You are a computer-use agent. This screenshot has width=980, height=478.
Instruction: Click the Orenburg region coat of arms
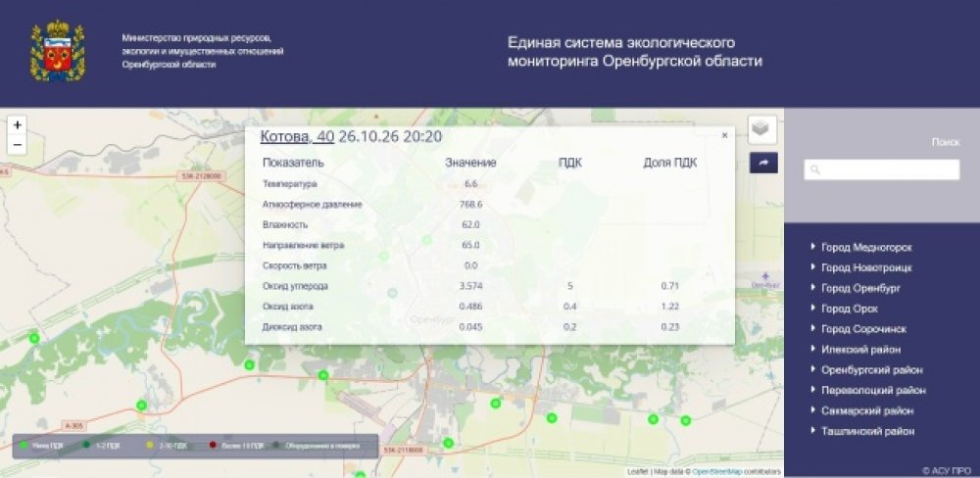tap(58, 50)
